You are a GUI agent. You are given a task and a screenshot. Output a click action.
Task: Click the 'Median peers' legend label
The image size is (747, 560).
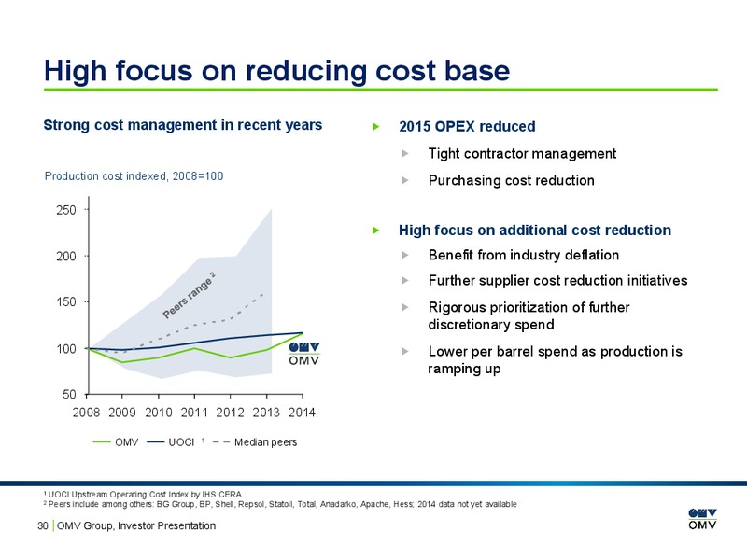(265, 442)
